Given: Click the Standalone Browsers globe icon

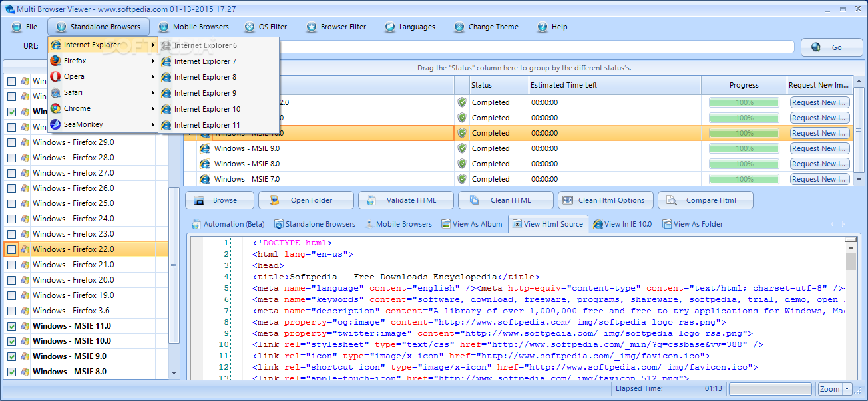Looking at the screenshot, I should 61,27.
